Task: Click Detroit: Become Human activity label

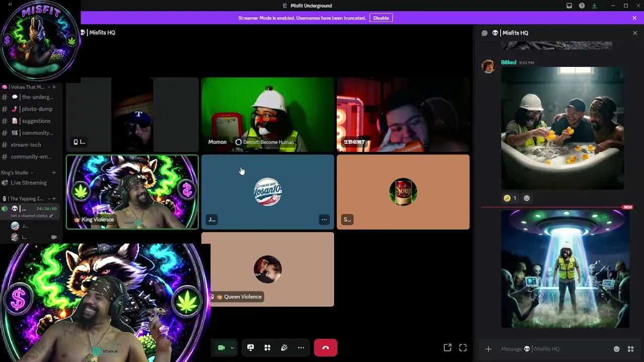Action: tap(265, 142)
